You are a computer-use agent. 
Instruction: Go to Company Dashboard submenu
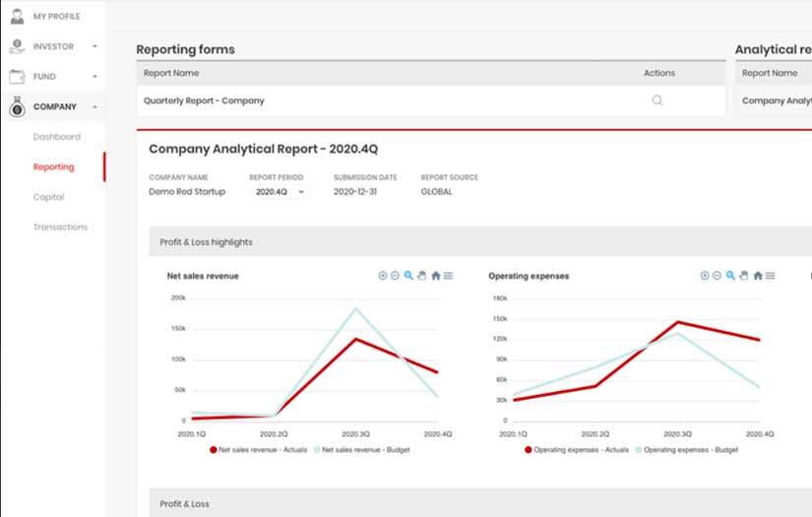57,137
